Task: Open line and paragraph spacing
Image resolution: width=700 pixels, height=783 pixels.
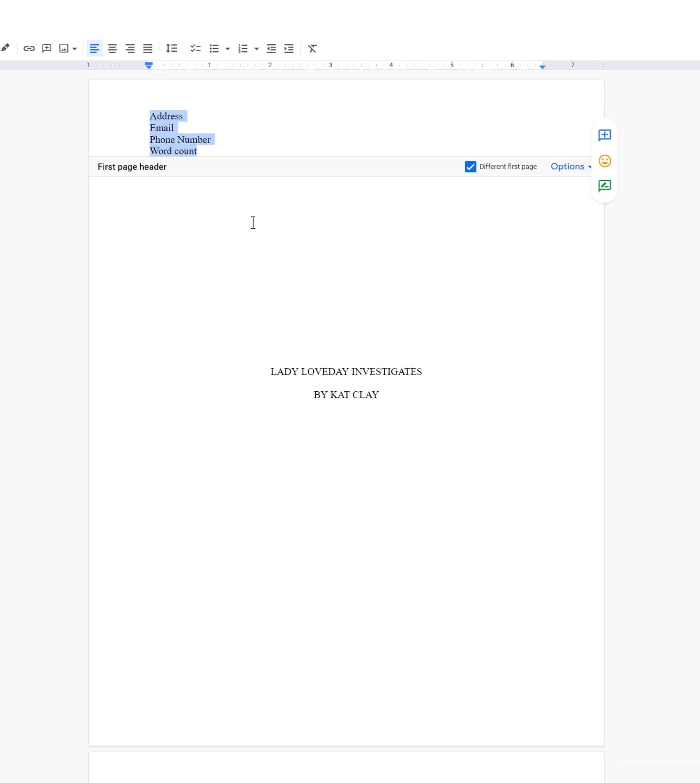Action: 172,48
